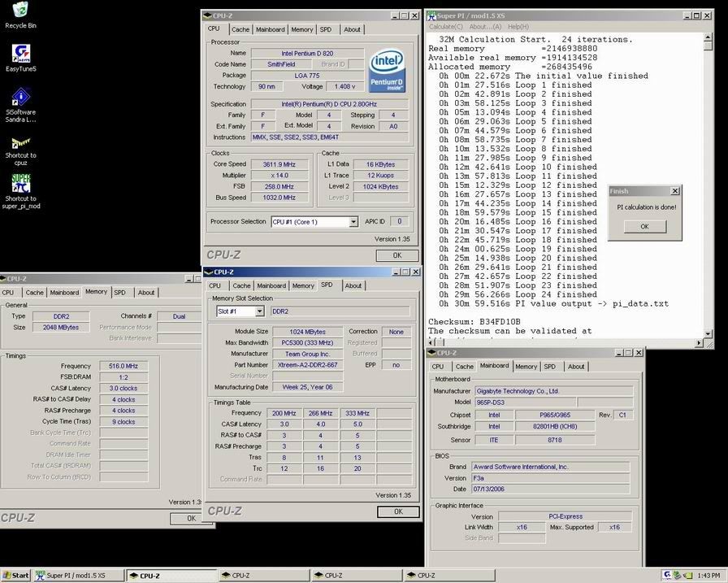The image size is (728, 583).
Task: Click the Mainboard CPU-Z window title icon
Action: coord(431,353)
